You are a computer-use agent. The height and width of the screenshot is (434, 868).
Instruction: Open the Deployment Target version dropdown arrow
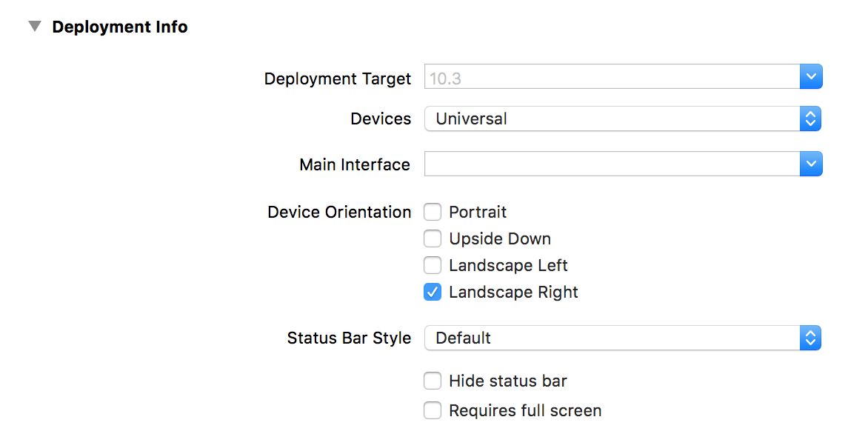click(x=811, y=77)
